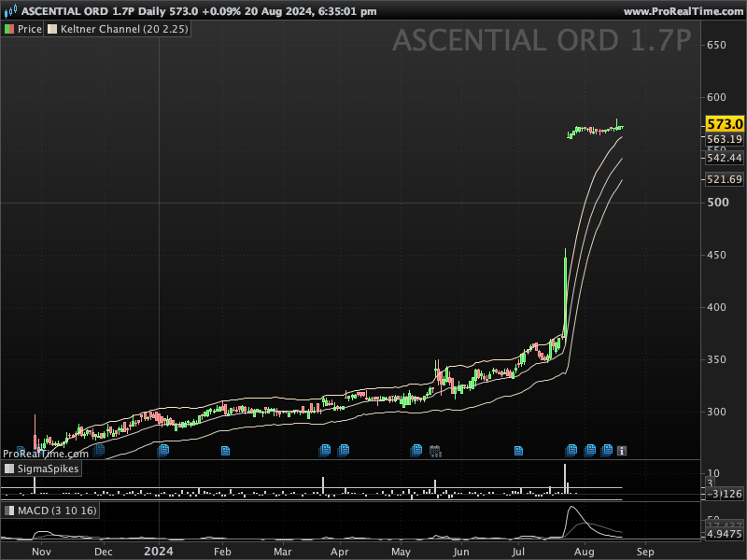Open the news icon in mid-August
Viewport: 747px width, 560px height.
point(606,450)
